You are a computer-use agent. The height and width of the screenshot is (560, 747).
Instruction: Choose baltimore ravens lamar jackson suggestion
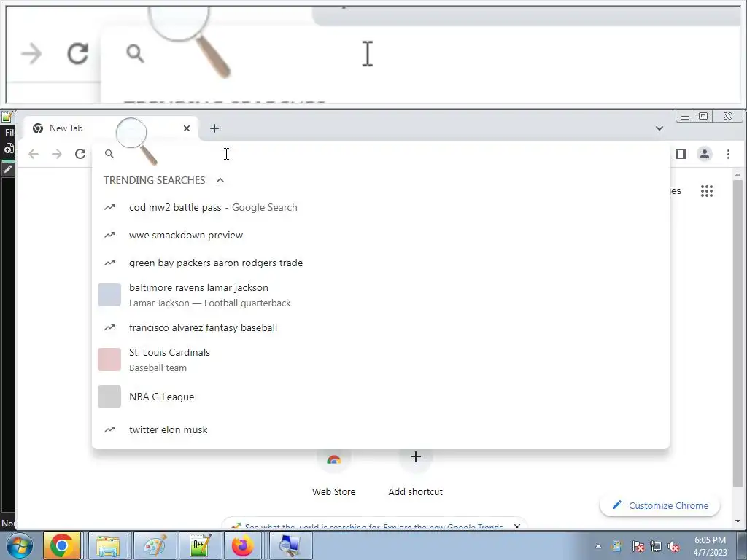(x=381, y=295)
